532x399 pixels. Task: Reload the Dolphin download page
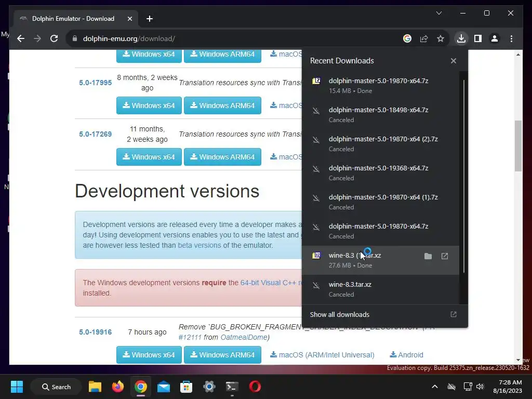click(54, 38)
